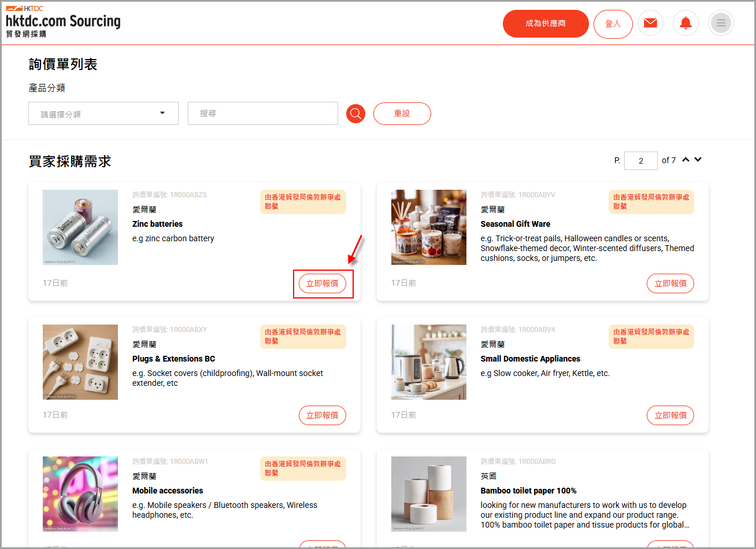Click the 買家採購需求 heading
756x549 pixels.
click(70, 161)
